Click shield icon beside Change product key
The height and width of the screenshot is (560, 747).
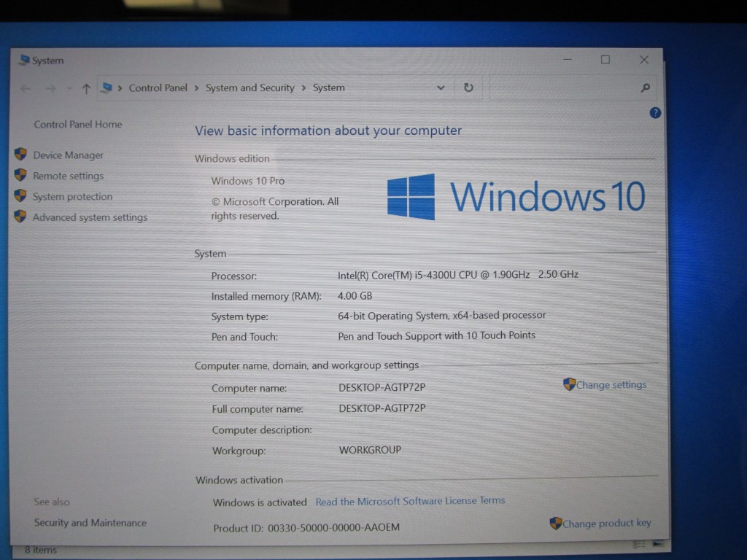click(x=555, y=524)
